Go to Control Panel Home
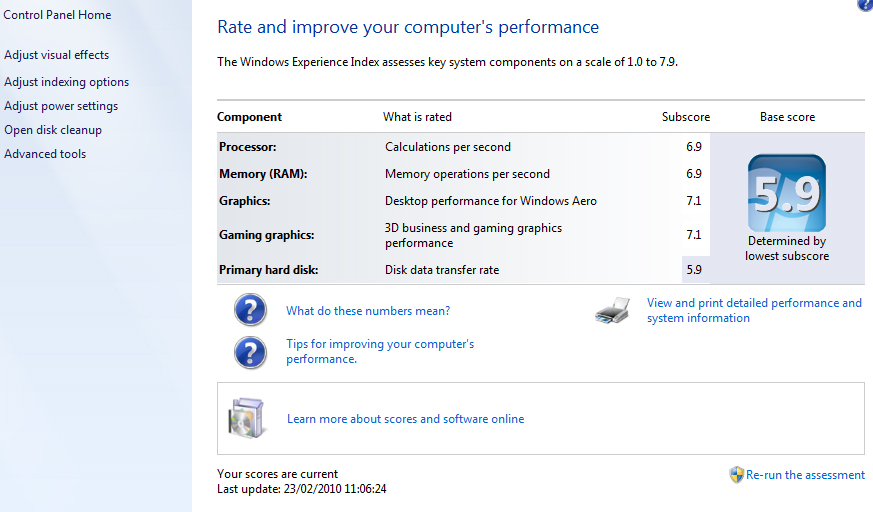Viewport: 873px width, 512px height. pyautogui.click(x=58, y=15)
